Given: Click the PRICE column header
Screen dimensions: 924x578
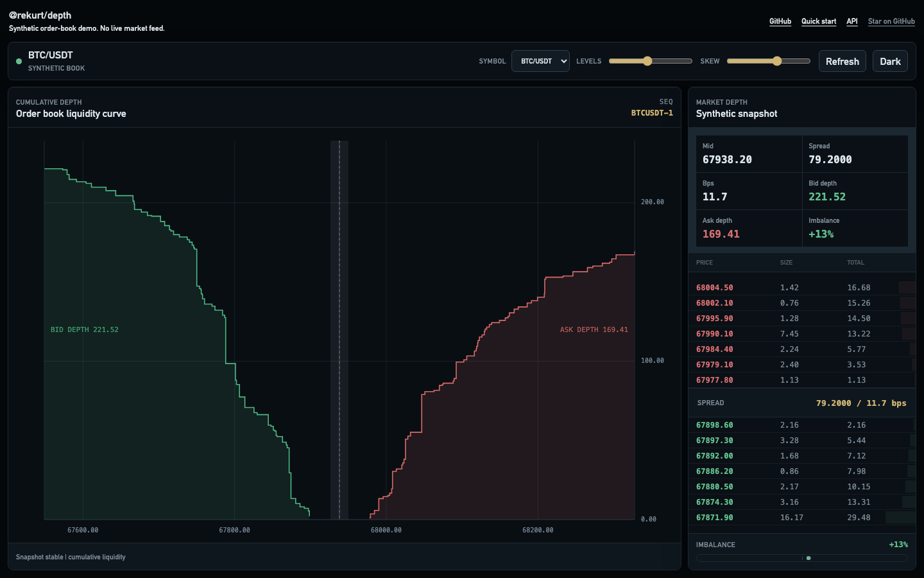Looking at the screenshot, I should [705, 263].
